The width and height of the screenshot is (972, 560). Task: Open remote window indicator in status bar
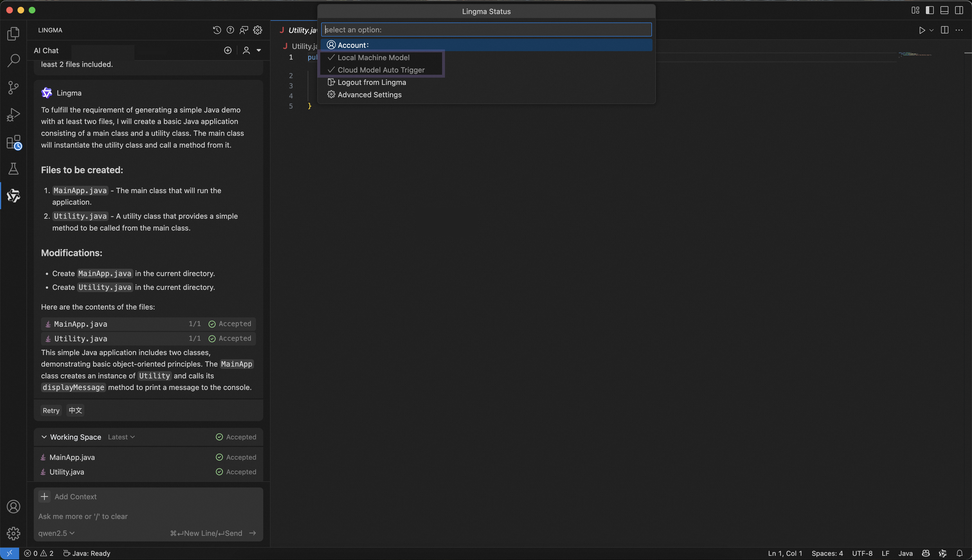pos(10,554)
